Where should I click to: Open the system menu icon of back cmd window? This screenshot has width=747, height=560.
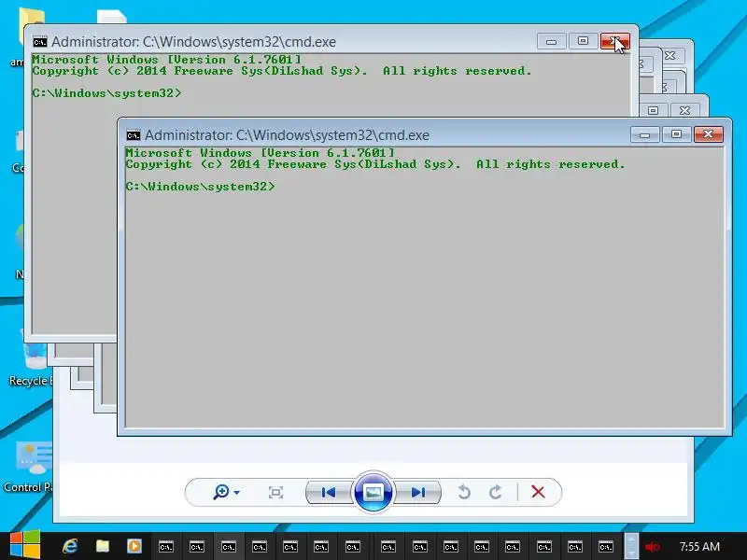point(40,42)
